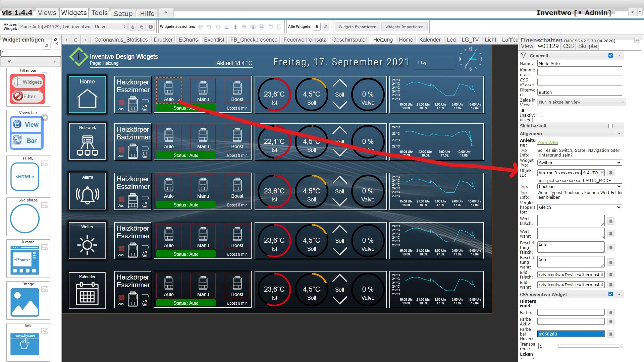Switch to the Kalender view tab
The width and height of the screenshot is (644, 362).
coord(430,40)
